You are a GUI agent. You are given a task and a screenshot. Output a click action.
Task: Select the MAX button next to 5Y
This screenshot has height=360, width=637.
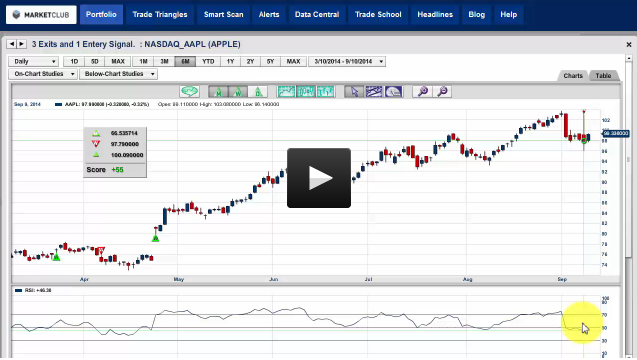coord(293,62)
